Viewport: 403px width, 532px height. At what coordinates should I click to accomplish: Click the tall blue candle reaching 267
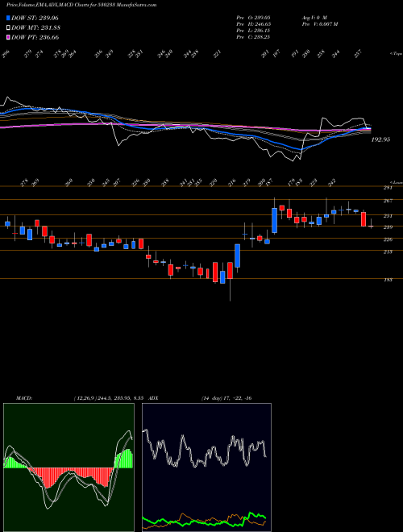[274, 220]
